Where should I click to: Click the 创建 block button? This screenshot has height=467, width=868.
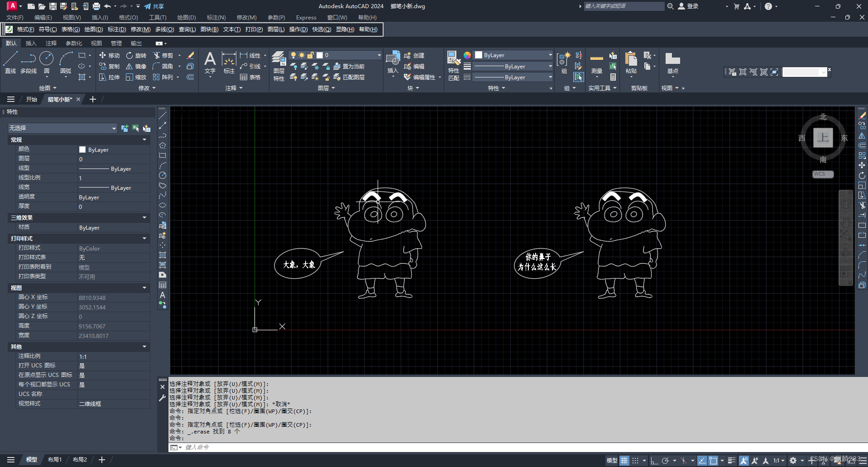click(x=414, y=55)
